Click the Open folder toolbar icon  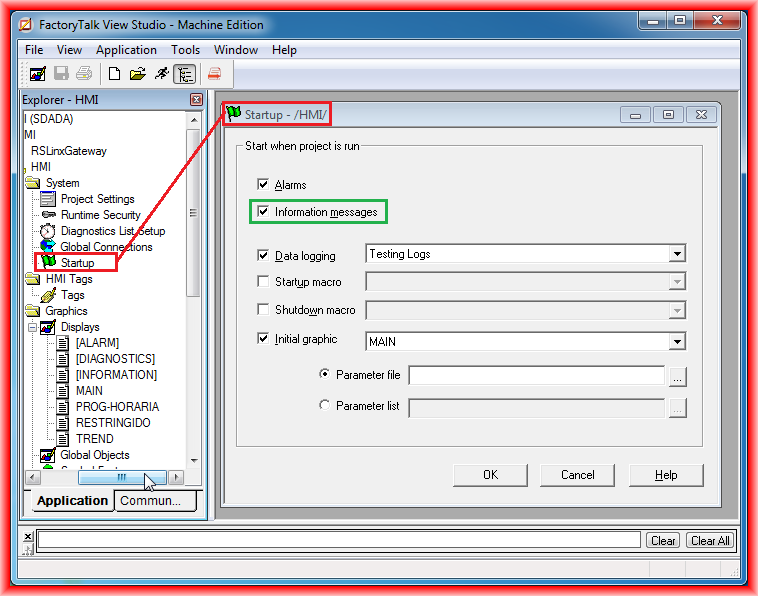[138, 74]
